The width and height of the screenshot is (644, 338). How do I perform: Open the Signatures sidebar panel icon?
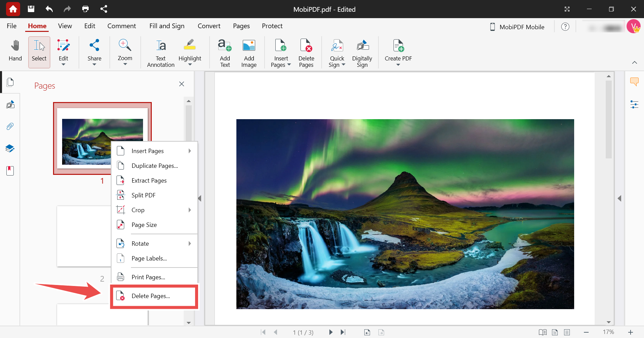tap(10, 104)
